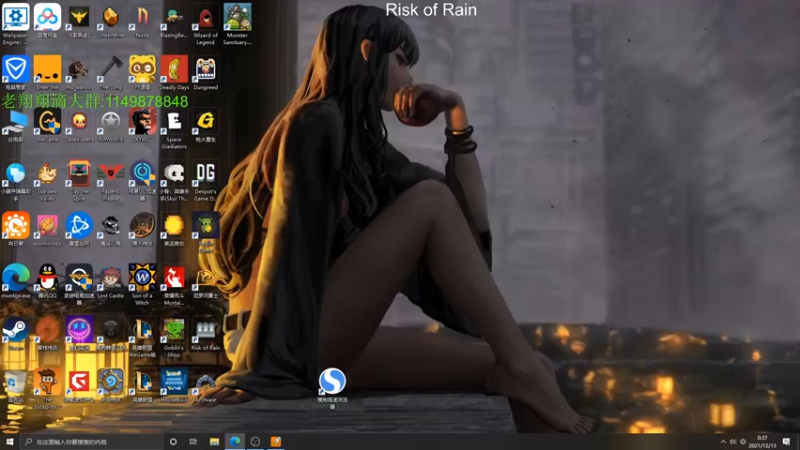
Task: Open the notification center icon
Action: [786, 441]
